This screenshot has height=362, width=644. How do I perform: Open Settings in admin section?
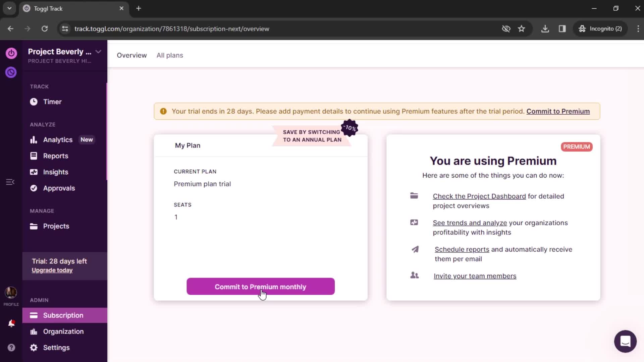pos(56,347)
